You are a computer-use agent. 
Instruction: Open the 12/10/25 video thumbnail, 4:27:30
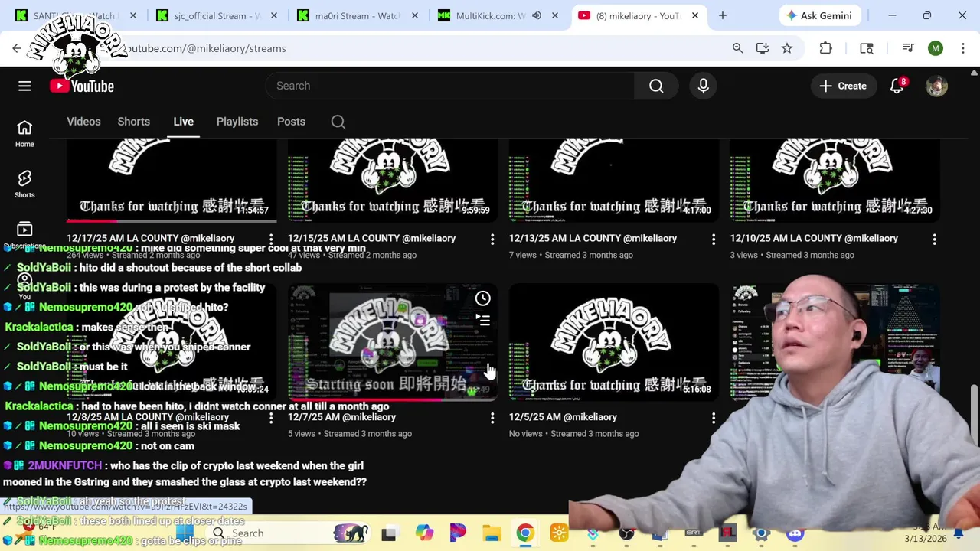835,179
